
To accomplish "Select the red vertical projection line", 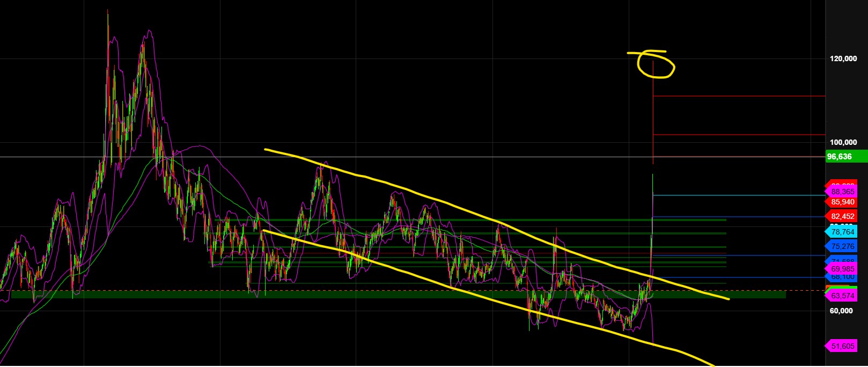I will [x=653, y=113].
